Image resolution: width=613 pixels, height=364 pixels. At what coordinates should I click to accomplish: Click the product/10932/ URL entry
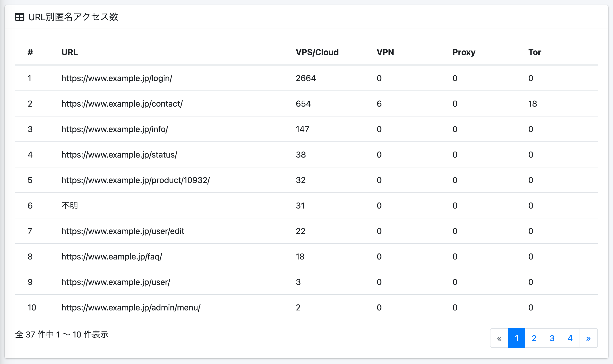pyautogui.click(x=136, y=180)
